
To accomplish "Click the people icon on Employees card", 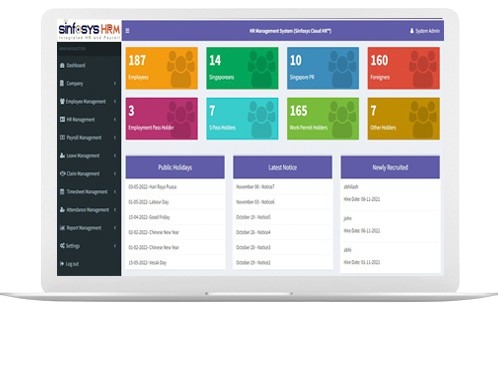I will pos(180,69).
